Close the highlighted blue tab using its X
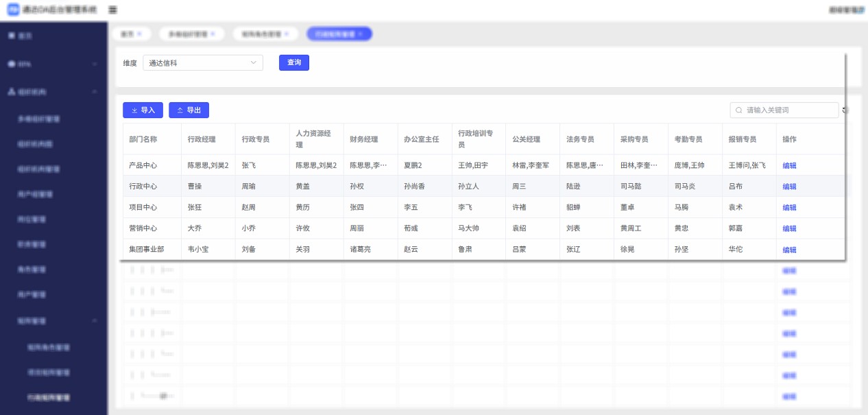The height and width of the screenshot is (415, 868). point(361,34)
